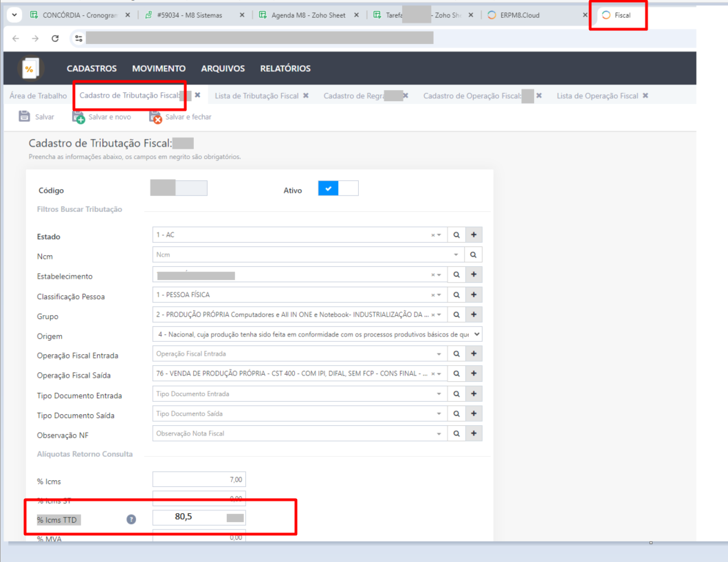Switch to Lista de Operação Fiscal tab

coord(597,96)
